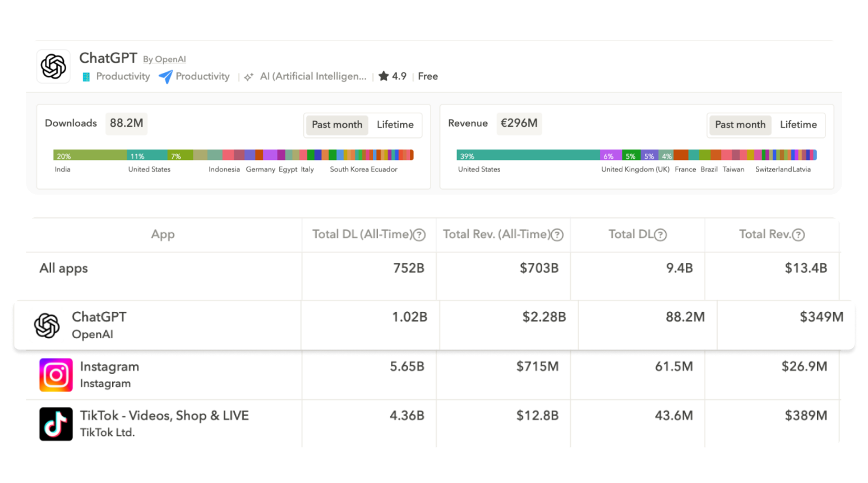Click Total DL (All-Time) column header
Screen dimensions: 868x483
pos(362,234)
